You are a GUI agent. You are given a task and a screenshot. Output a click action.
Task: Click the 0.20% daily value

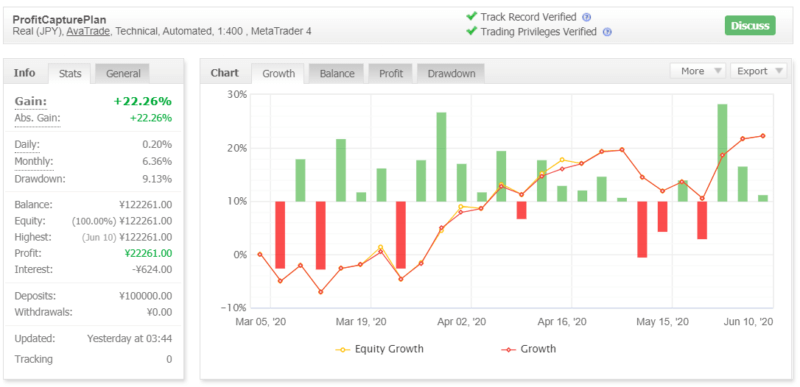[x=157, y=145]
